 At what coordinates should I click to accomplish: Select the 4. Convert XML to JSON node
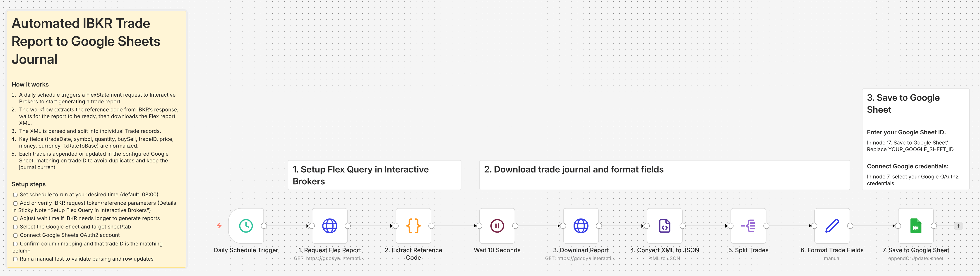point(664,226)
